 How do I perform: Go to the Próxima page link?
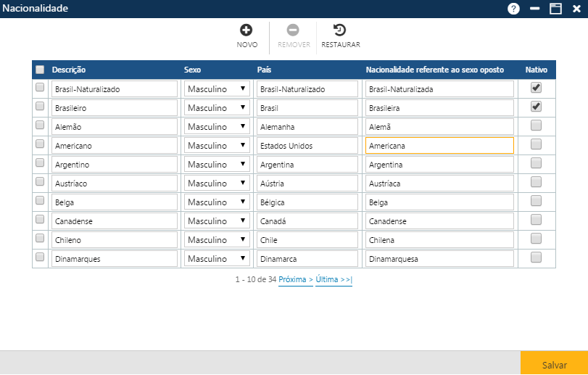point(295,279)
